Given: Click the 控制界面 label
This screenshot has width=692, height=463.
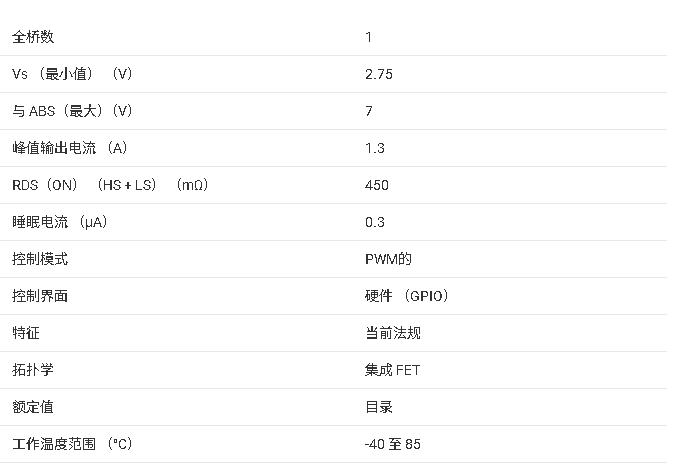Looking at the screenshot, I should (40, 296).
